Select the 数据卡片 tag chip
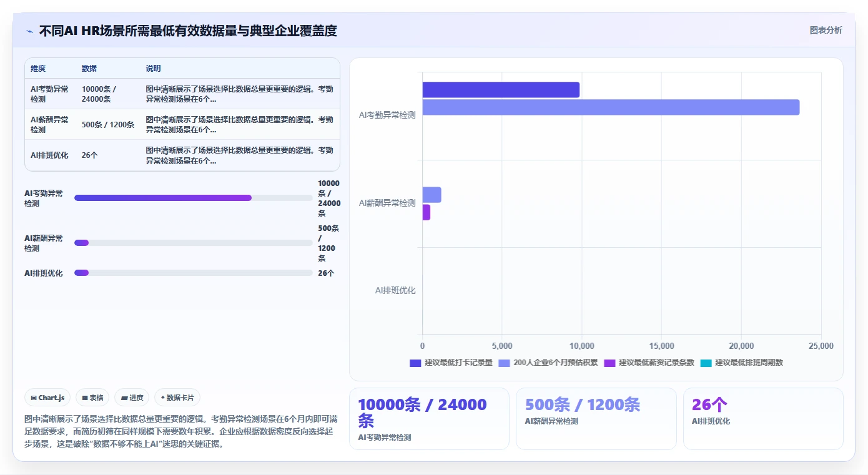Image resolution: width=868 pixels, height=475 pixels. click(x=177, y=398)
